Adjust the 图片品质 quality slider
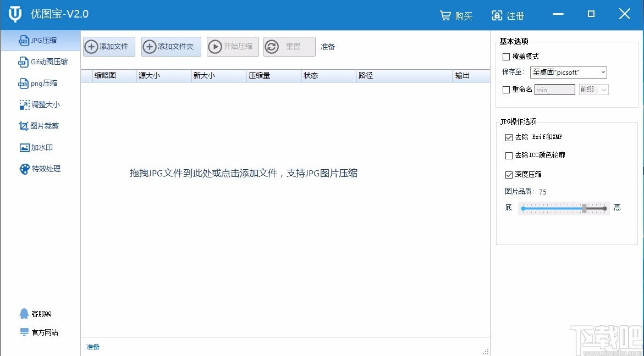The height and width of the screenshot is (356, 644). [585, 209]
